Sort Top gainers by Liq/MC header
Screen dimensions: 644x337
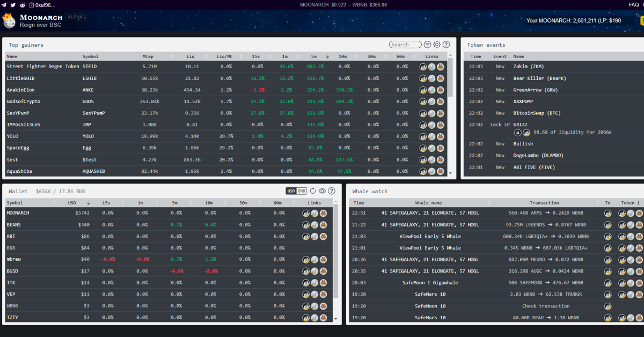(224, 56)
